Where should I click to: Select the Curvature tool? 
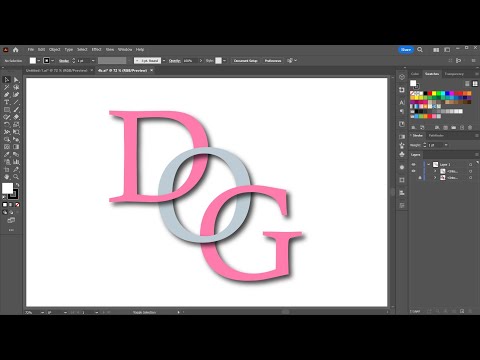click(x=16, y=95)
